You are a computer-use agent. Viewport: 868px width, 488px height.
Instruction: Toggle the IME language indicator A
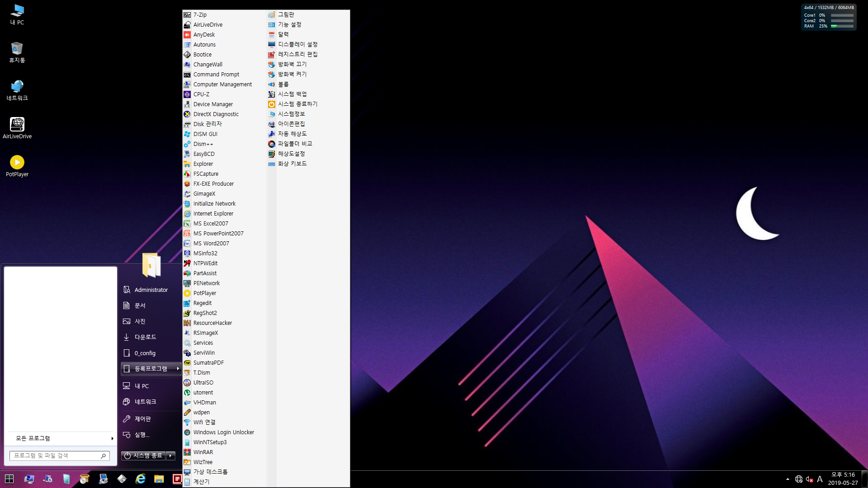point(820,479)
